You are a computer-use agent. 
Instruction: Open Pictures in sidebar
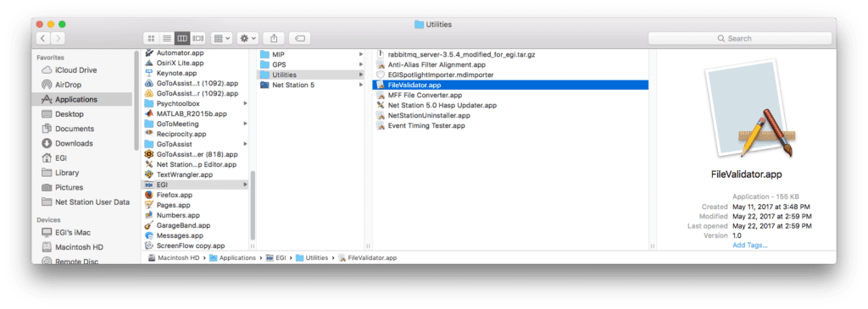(83, 187)
